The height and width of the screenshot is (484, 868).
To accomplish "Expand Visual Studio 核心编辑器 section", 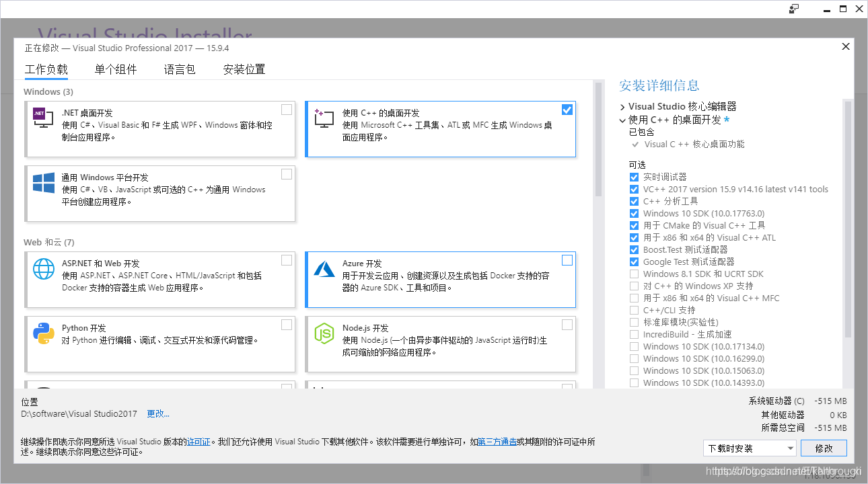I will point(622,107).
